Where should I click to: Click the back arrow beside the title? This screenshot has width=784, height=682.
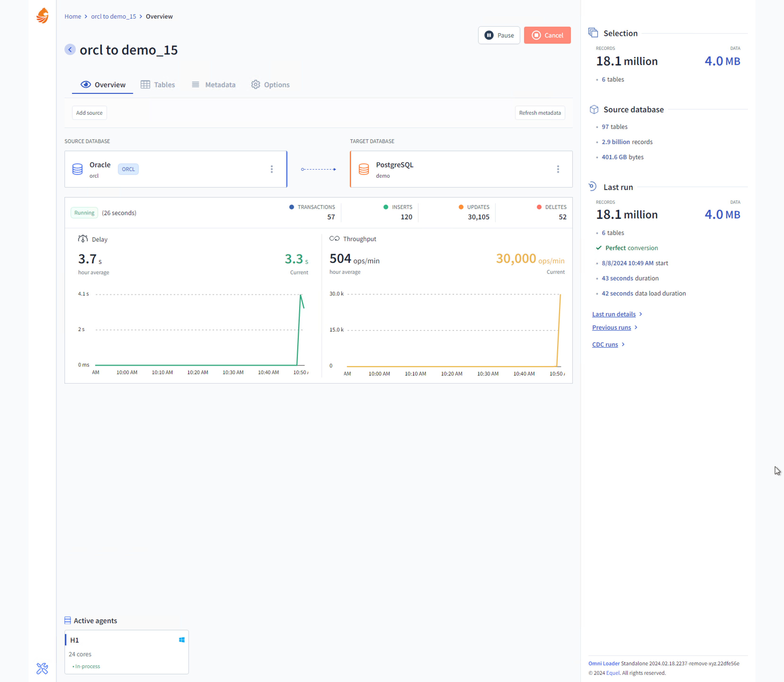coord(70,49)
